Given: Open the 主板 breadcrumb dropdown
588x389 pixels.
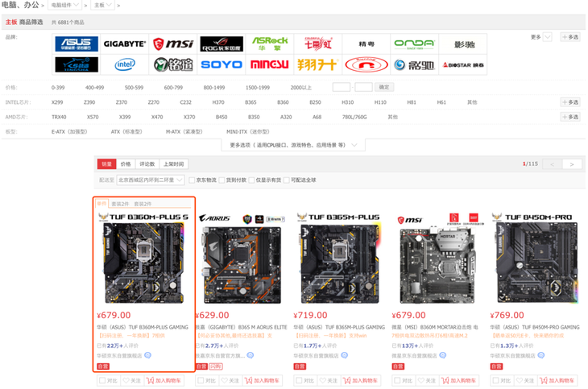Looking at the screenshot, I should click(x=103, y=6).
